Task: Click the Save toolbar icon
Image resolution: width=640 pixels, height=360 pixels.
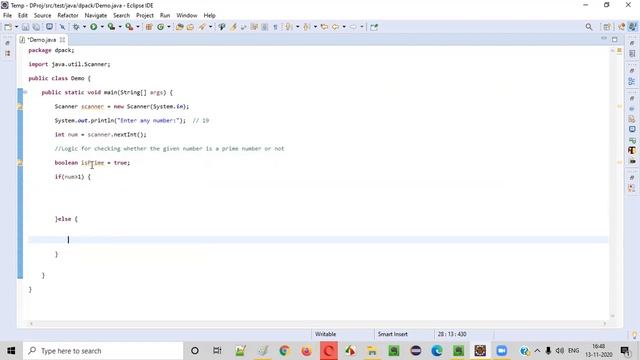Action: coord(25,27)
